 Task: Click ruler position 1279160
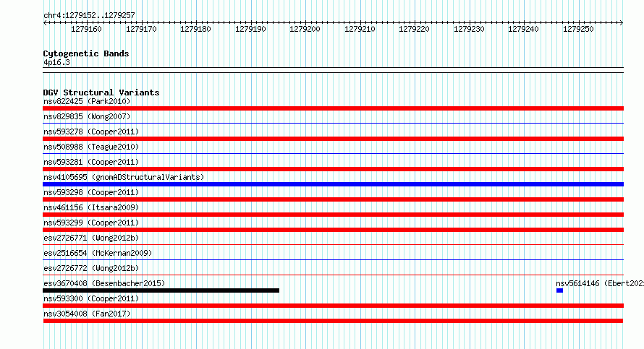[x=86, y=29]
